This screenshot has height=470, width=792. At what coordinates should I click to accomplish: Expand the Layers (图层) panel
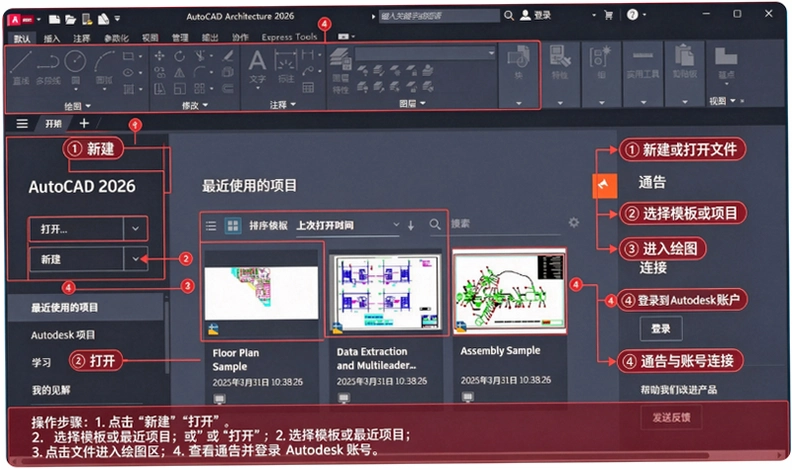[412, 103]
